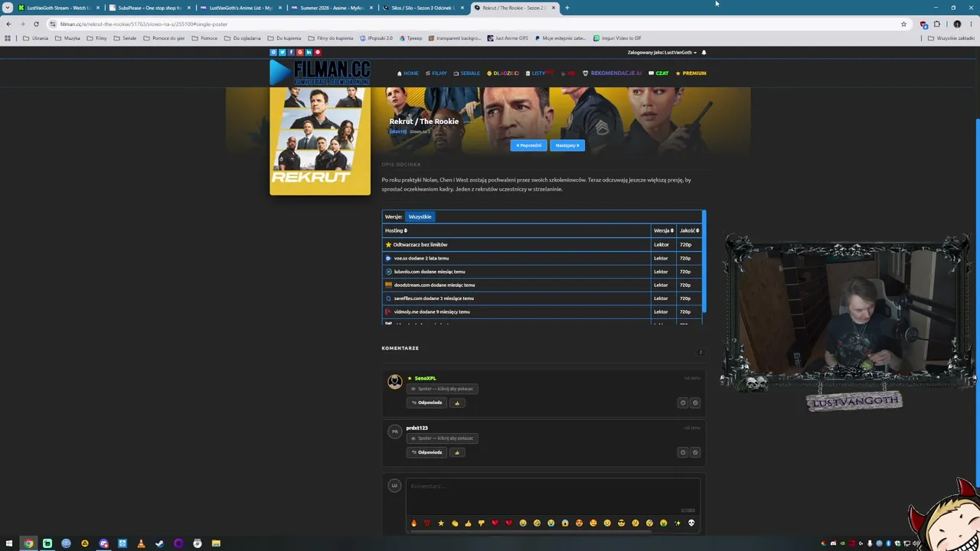Insert the skull emoji

pyautogui.click(x=691, y=523)
